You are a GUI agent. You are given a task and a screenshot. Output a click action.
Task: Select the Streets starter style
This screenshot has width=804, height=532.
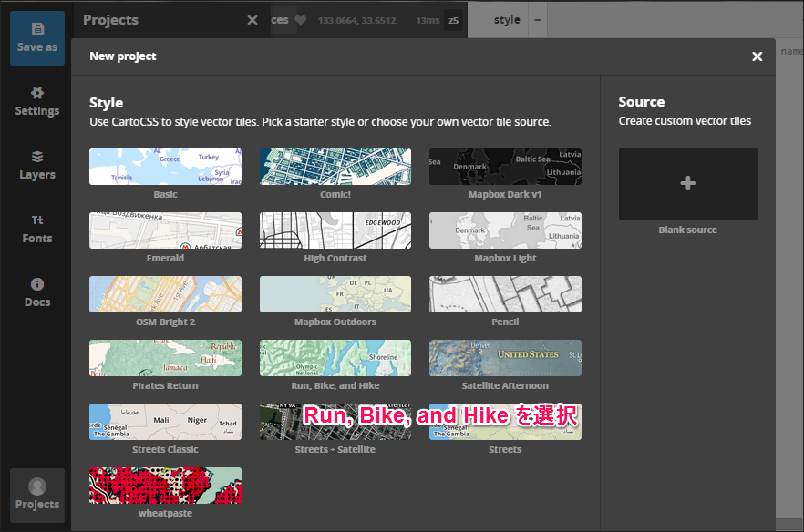click(505, 422)
